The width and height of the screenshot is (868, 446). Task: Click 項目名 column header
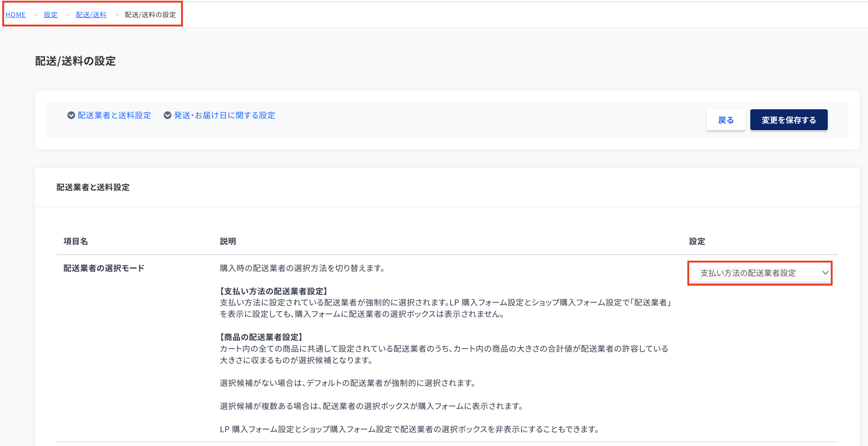tap(76, 241)
